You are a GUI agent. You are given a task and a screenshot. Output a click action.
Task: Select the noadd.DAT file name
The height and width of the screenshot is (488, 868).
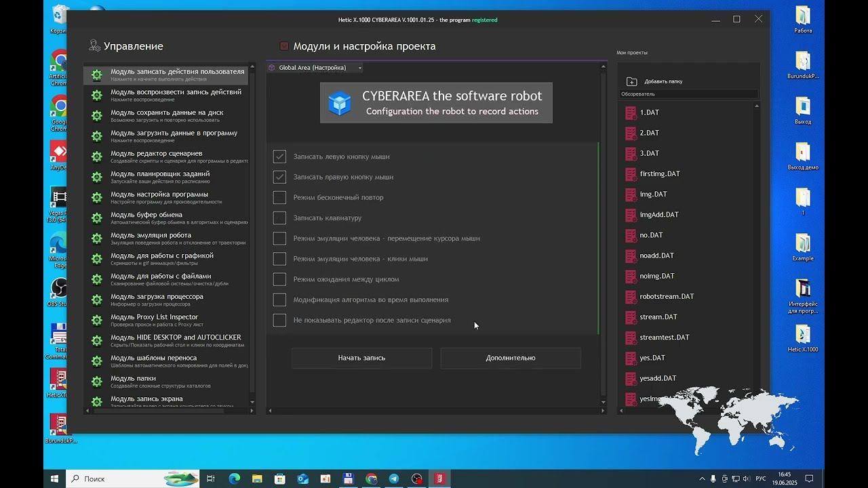pyautogui.click(x=657, y=256)
